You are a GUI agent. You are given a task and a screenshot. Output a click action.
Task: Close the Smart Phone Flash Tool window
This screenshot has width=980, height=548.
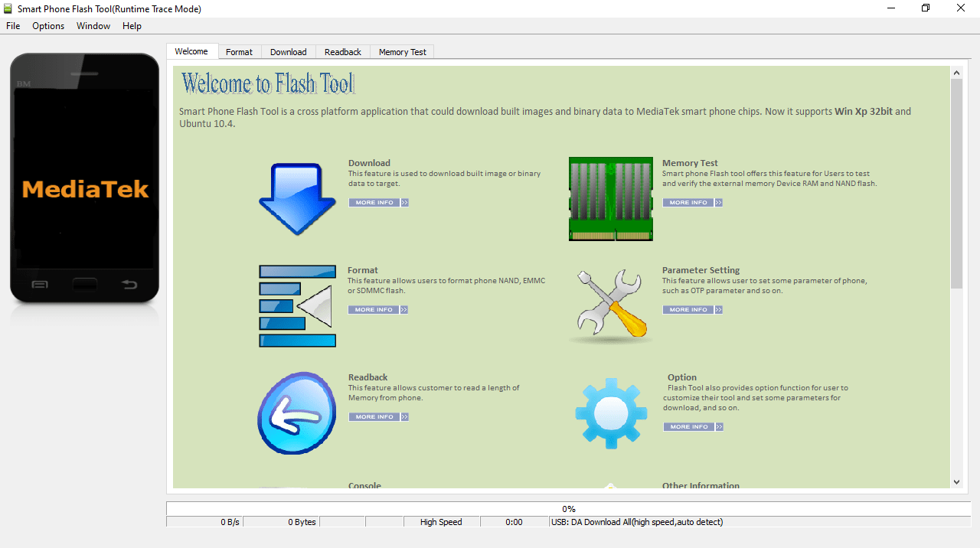pos(962,8)
